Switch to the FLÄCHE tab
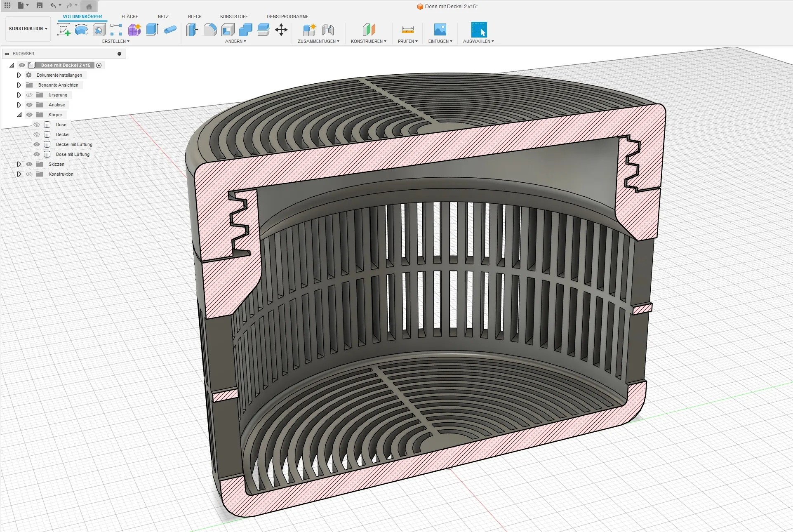Screen dimensions: 793x532 click(x=129, y=16)
